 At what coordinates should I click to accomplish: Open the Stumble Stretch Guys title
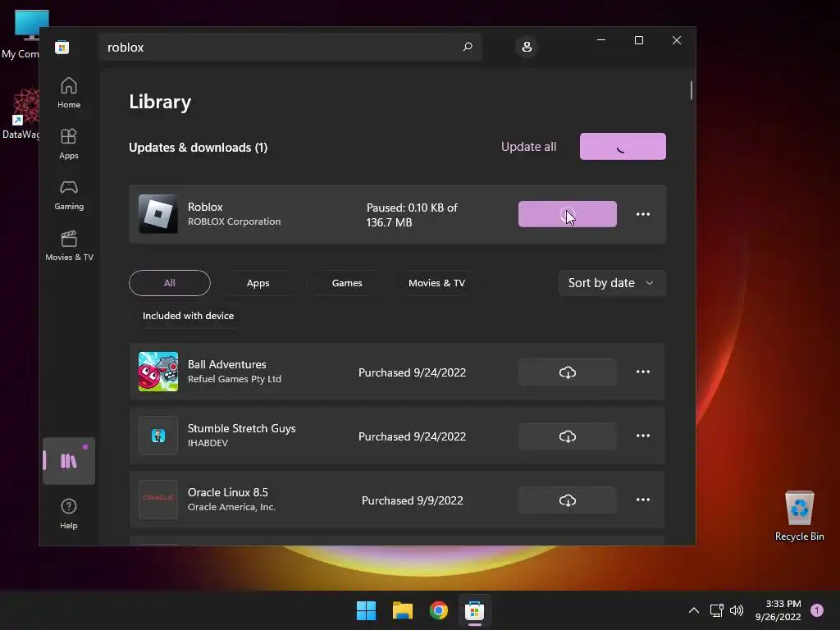click(242, 428)
